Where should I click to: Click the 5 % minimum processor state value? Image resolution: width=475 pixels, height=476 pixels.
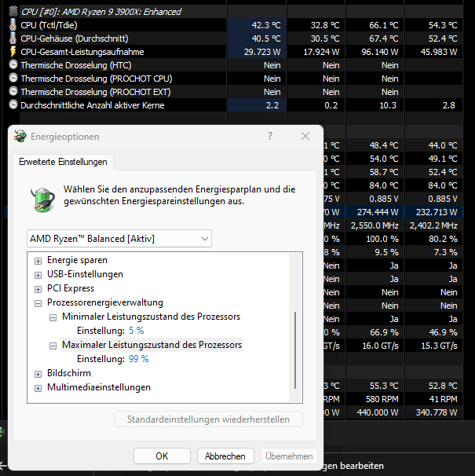[137, 330]
